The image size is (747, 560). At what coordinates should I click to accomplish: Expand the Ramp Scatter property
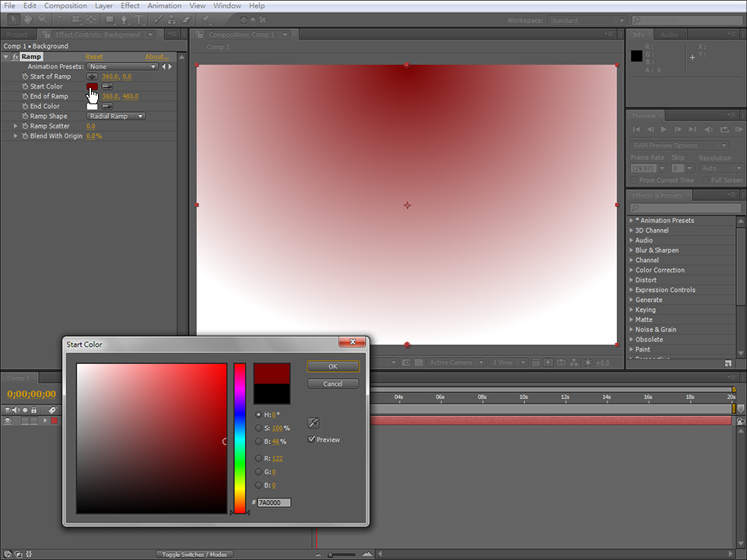pyautogui.click(x=16, y=126)
